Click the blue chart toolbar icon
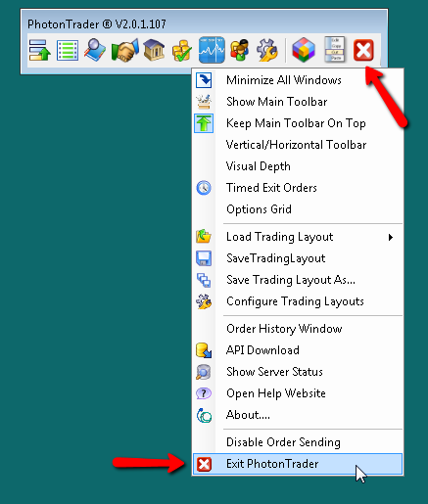The width and height of the screenshot is (428, 504). 212,50
